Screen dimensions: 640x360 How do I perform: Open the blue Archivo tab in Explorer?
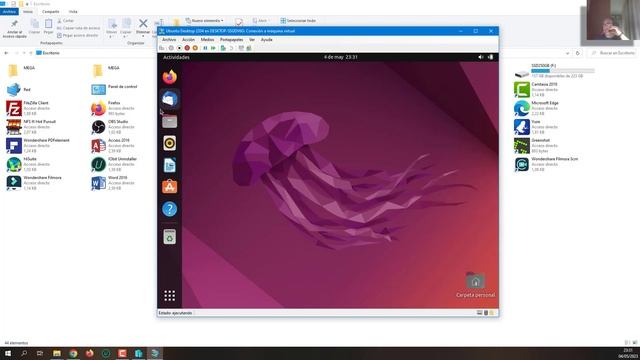9,12
